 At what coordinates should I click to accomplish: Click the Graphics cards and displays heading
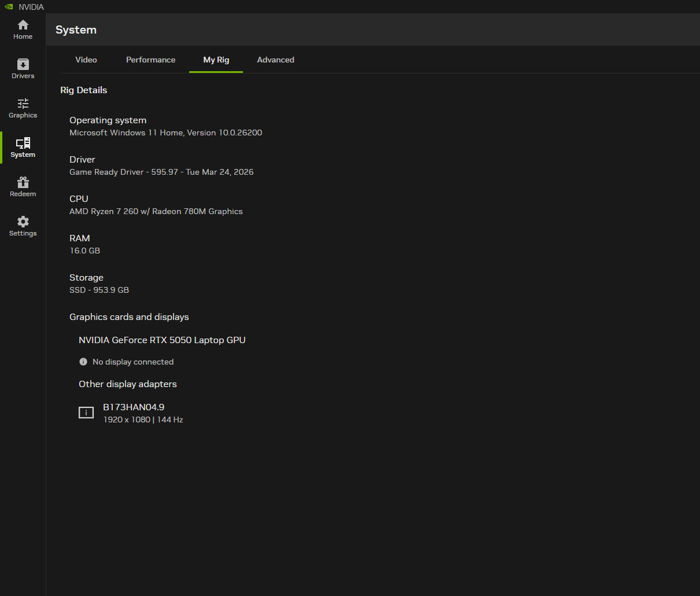[129, 317]
